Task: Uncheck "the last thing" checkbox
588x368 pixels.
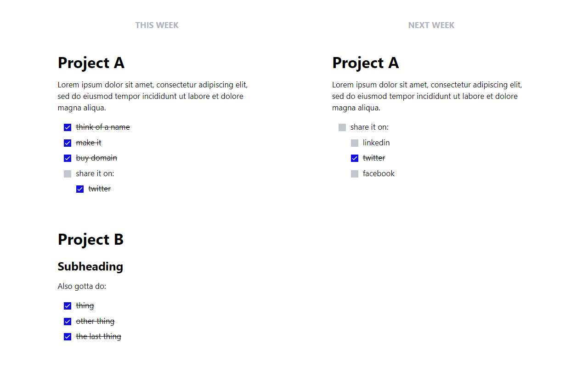Action: (68, 337)
